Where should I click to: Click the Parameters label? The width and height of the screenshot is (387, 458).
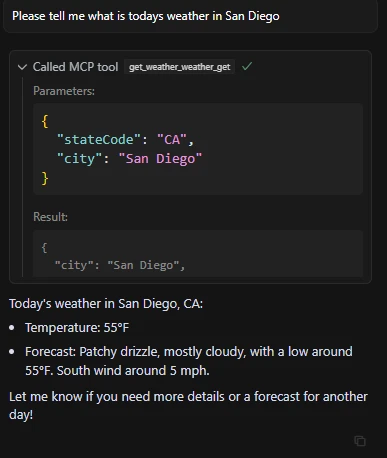[64, 91]
